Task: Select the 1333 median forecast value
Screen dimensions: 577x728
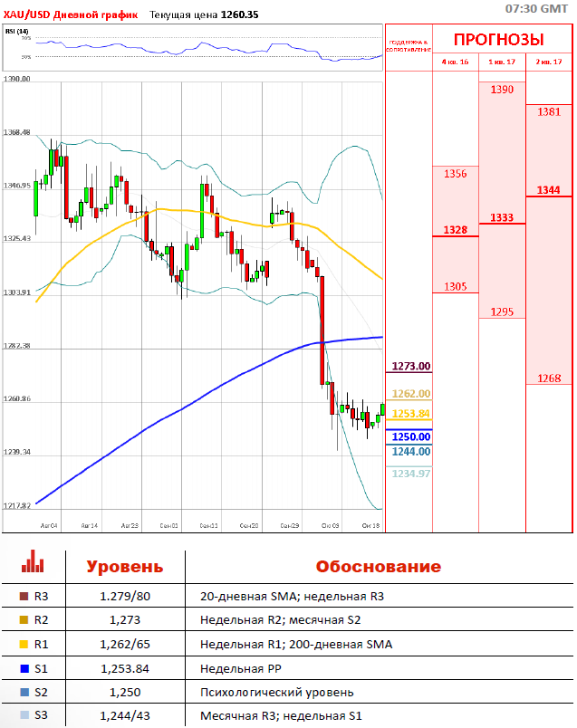Action: pos(502,218)
